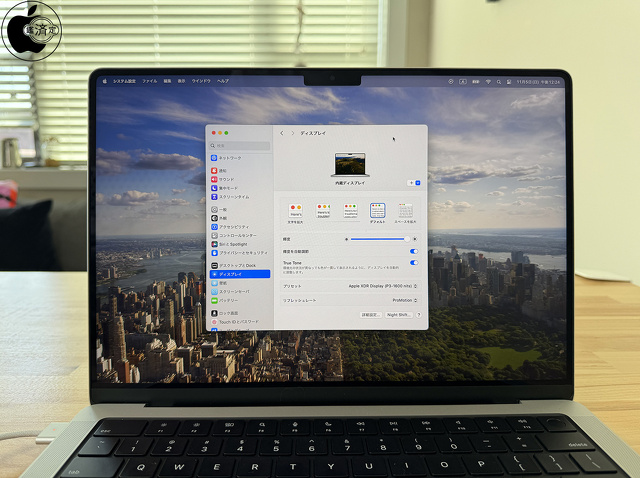Open Siri と Spotlight settings
The width and height of the screenshot is (640, 478).
click(232, 244)
